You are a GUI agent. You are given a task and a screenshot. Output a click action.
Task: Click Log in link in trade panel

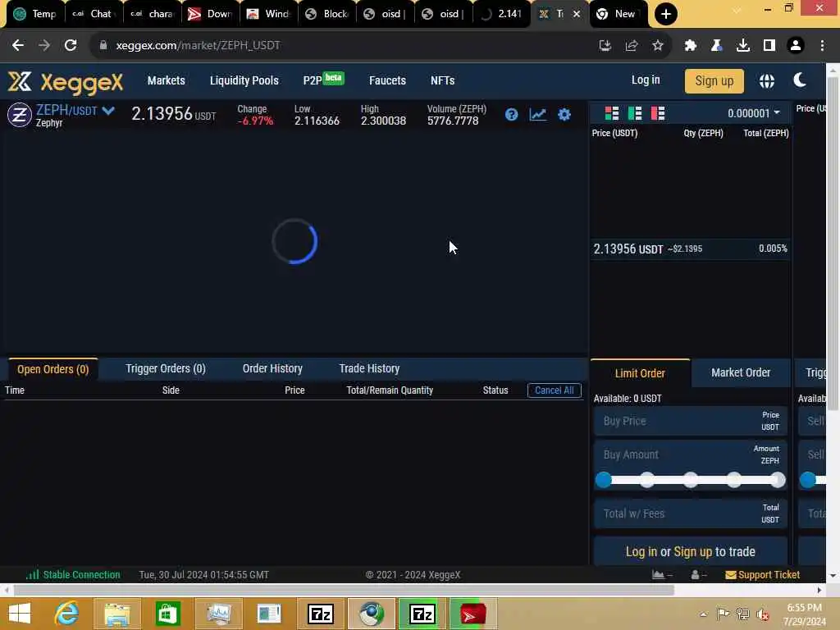click(641, 552)
